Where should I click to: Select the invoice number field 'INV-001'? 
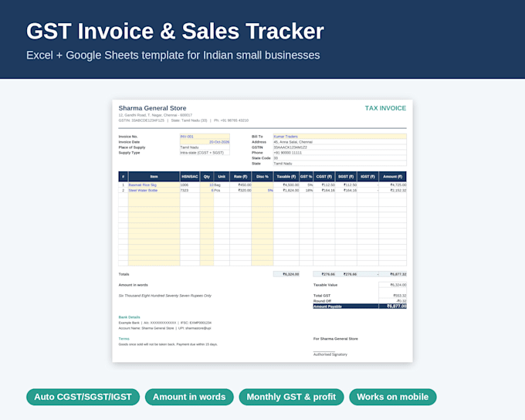[205, 137]
